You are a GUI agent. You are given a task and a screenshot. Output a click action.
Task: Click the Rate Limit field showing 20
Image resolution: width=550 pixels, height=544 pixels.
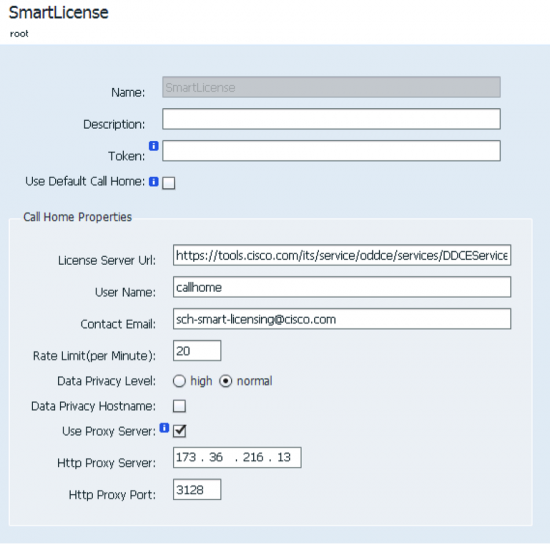(x=197, y=350)
